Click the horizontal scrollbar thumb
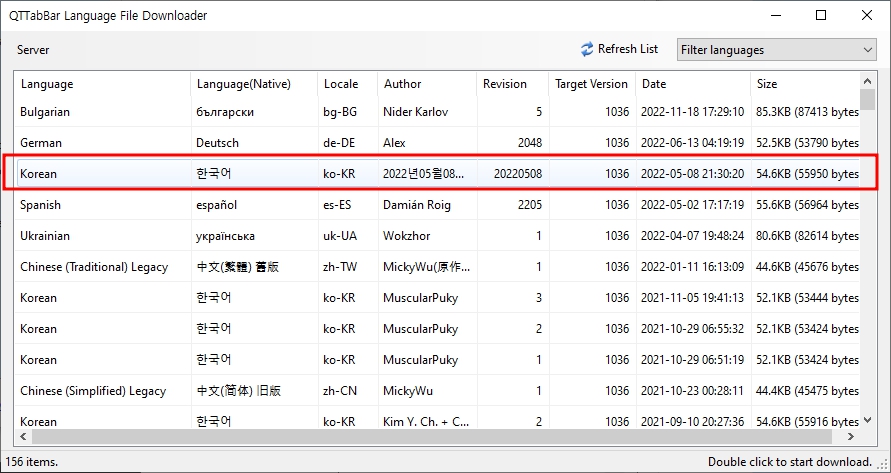Image resolution: width=891 pixels, height=473 pixels. coord(432,437)
